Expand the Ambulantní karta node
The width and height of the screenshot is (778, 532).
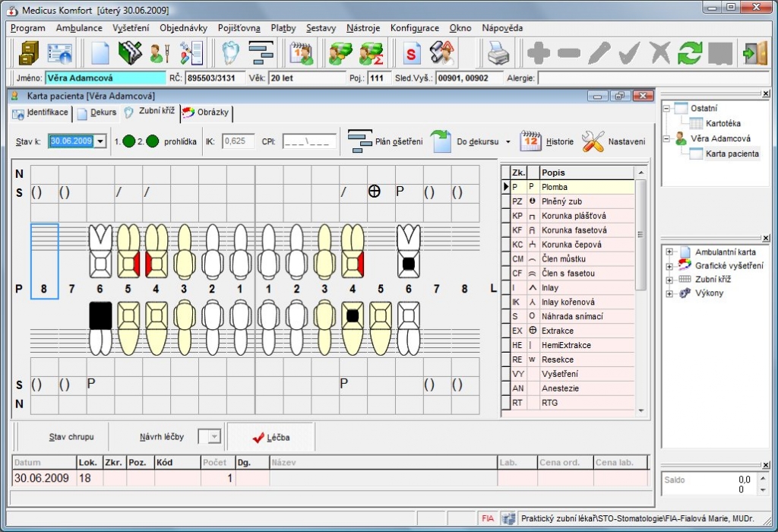pos(669,252)
